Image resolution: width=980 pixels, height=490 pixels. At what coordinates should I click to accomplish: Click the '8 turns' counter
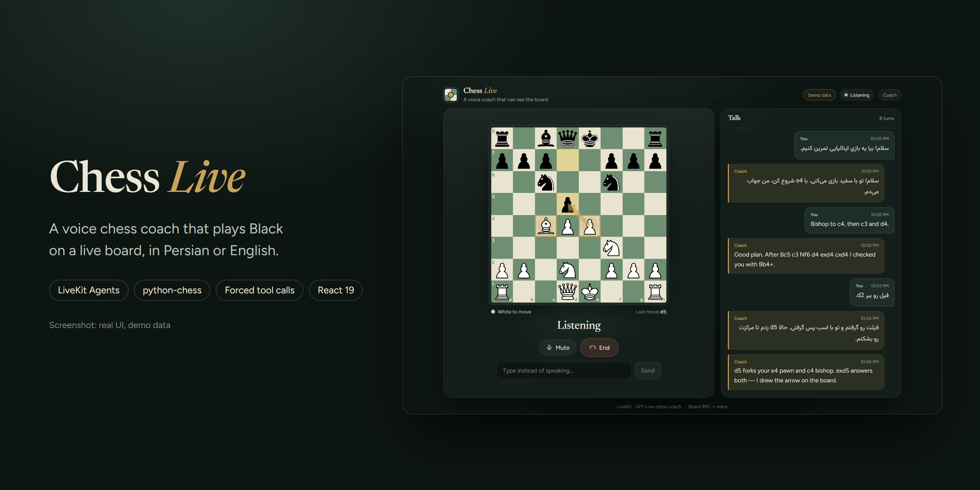[x=886, y=118]
